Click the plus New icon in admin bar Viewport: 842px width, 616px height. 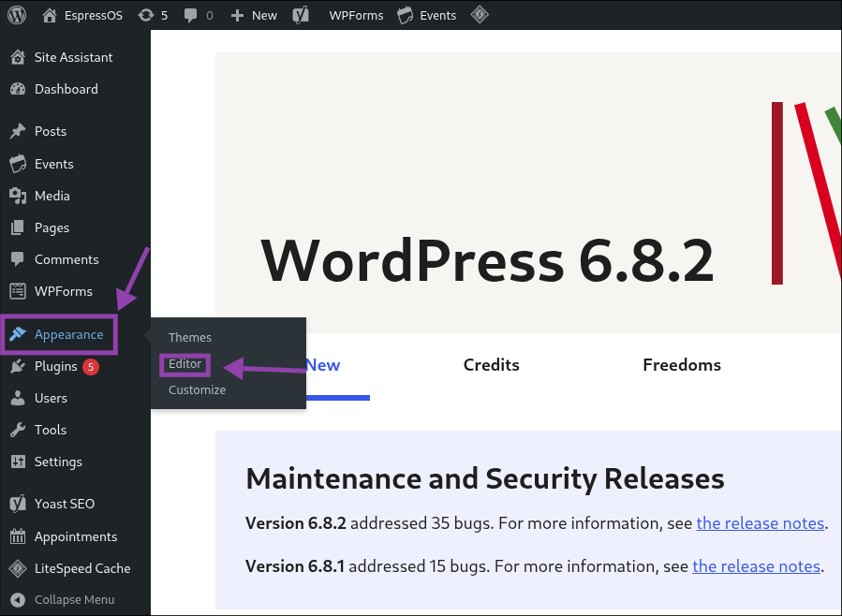237,16
